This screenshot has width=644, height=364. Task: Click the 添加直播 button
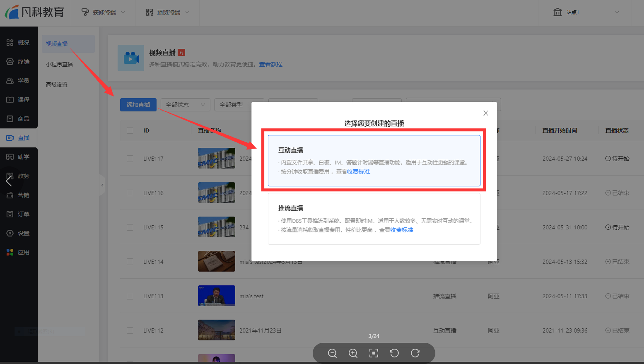coord(138,105)
